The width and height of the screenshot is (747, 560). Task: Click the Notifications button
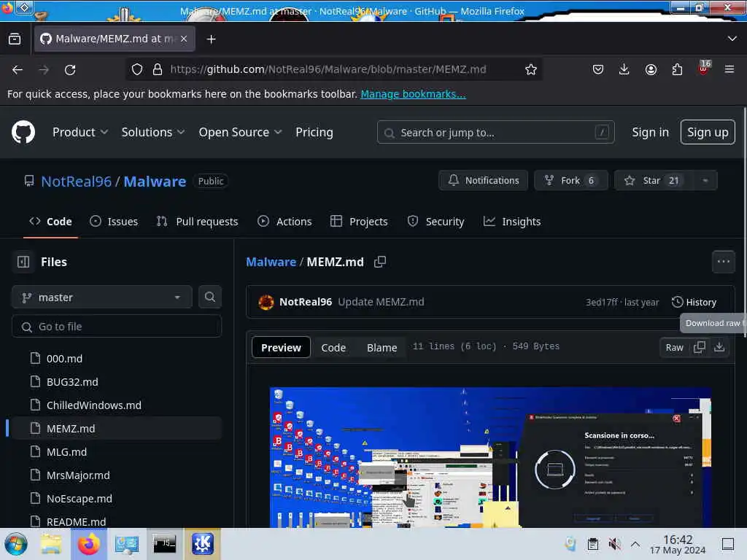(x=483, y=181)
